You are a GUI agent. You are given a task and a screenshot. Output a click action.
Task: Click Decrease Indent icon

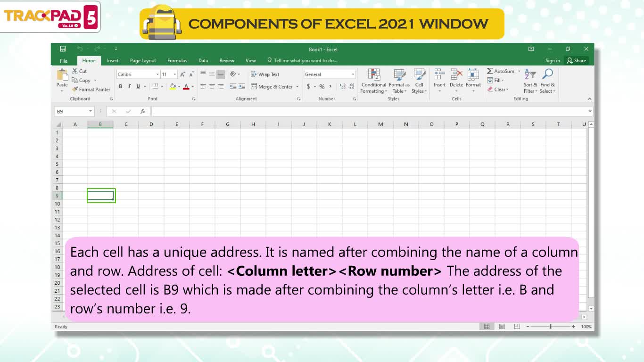pos(233,87)
